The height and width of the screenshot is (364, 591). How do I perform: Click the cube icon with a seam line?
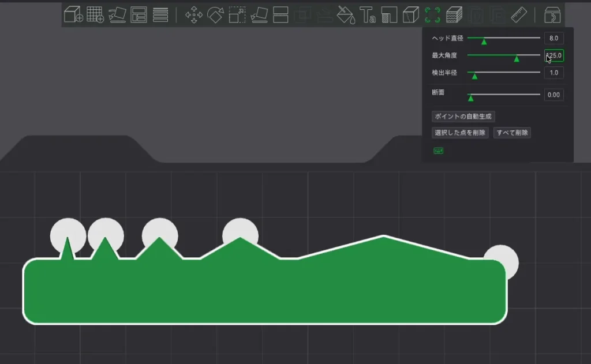coord(411,14)
